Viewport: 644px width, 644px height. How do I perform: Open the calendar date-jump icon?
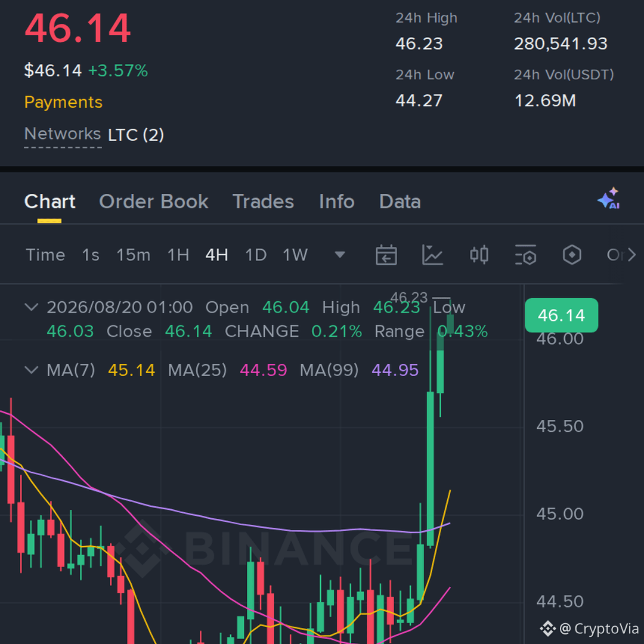[x=386, y=255]
